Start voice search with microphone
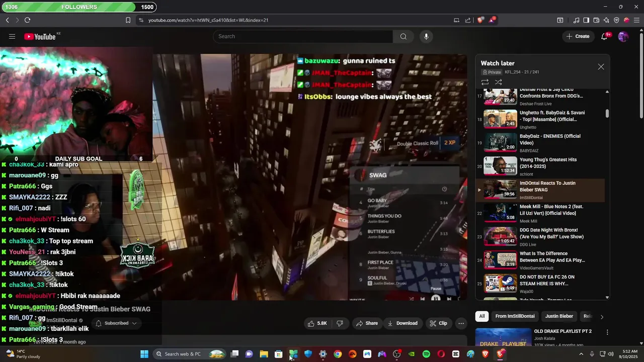644x362 pixels. [426, 36]
